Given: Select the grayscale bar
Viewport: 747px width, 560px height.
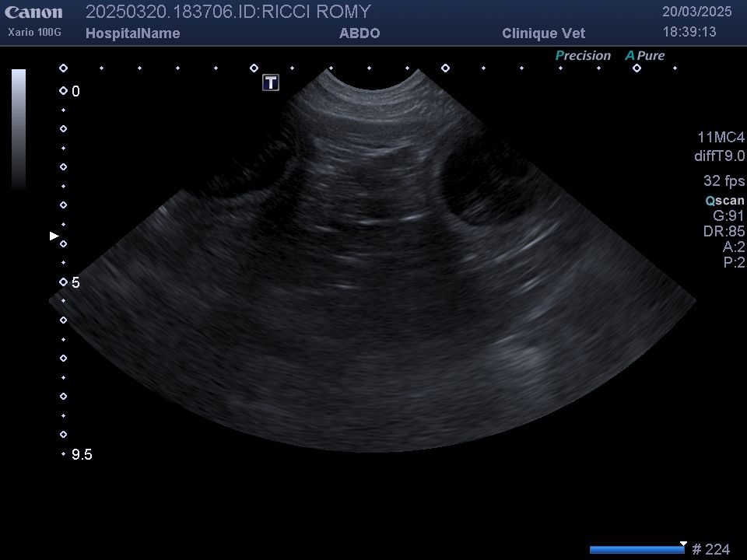Looking at the screenshot, I should 19,129.
